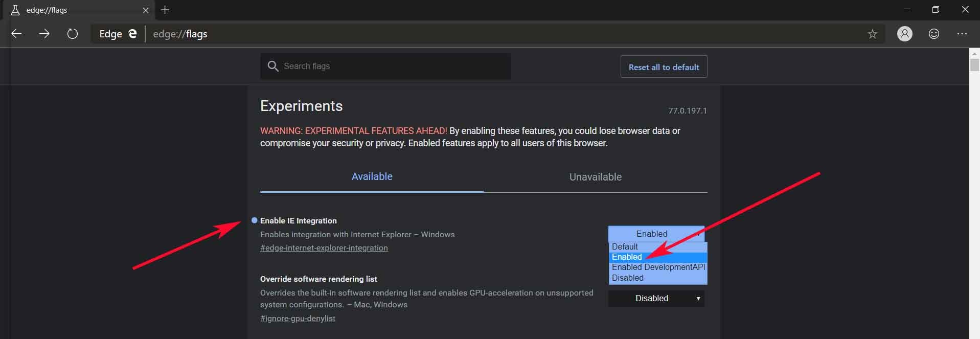The width and height of the screenshot is (980, 339).
Task: Click version number 77.0.197.1
Action: tap(687, 110)
